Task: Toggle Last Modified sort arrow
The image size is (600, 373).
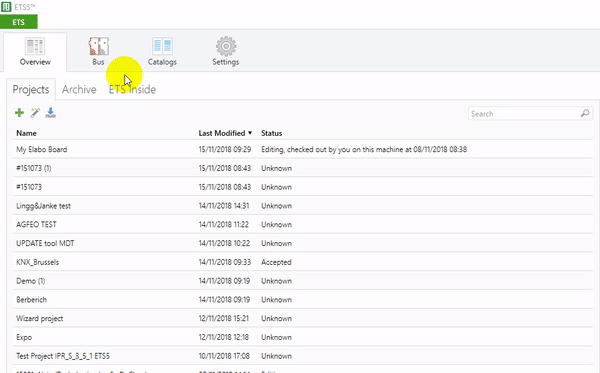Action: click(250, 133)
